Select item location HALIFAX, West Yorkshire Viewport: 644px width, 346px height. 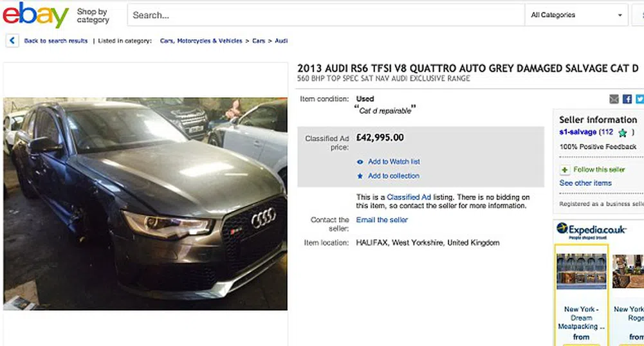tap(428, 242)
